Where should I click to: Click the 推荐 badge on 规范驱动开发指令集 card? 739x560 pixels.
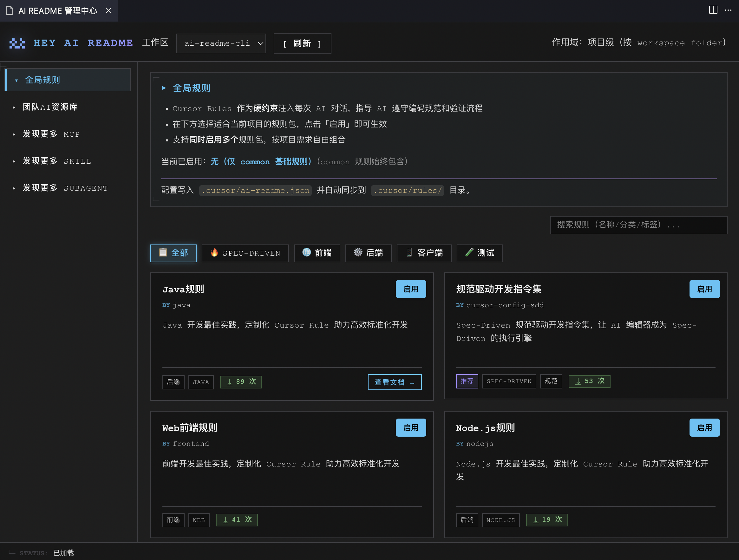coord(467,381)
